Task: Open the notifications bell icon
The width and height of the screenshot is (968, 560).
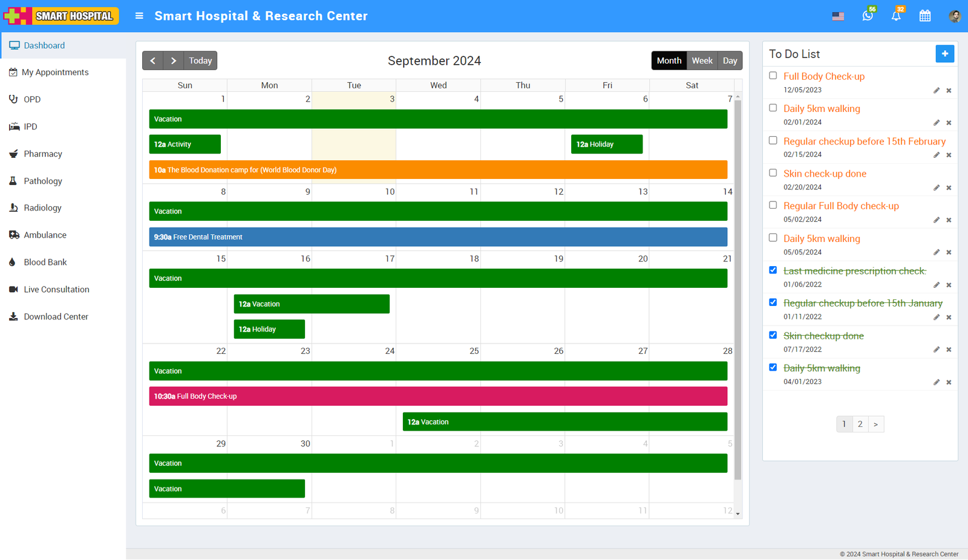Action: (x=896, y=16)
